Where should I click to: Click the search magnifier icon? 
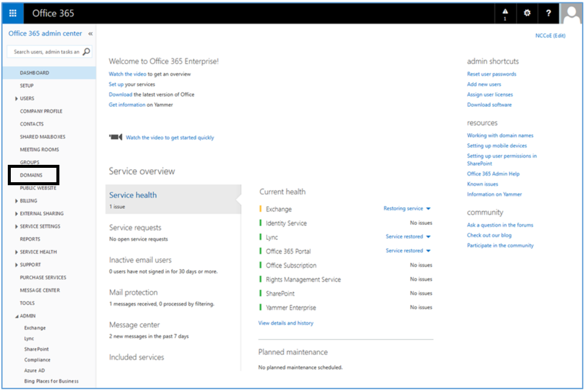(86, 52)
